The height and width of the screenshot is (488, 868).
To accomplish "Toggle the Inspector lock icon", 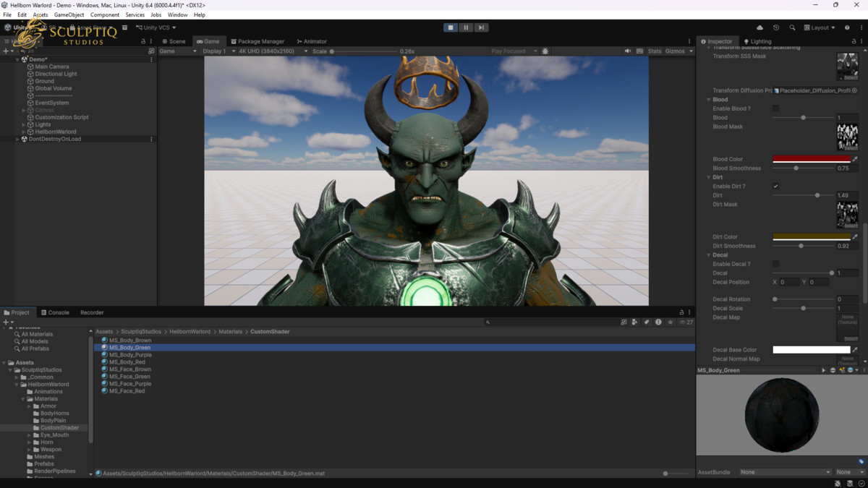I will point(854,41).
